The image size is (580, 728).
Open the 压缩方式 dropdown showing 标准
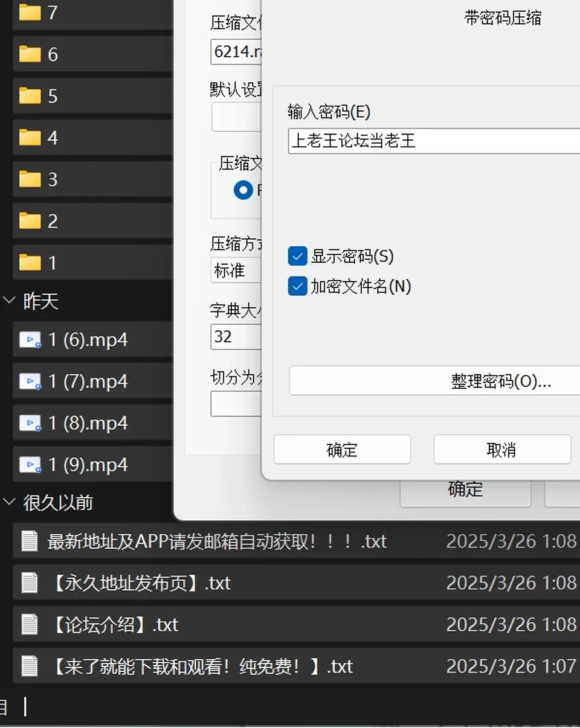[x=236, y=270]
